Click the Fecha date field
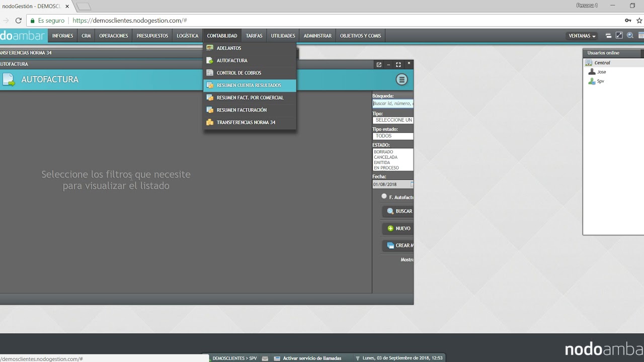644x362 pixels. coord(391,185)
